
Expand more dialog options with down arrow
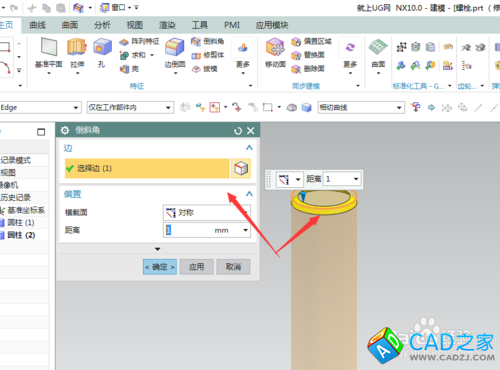(x=158, y=249)
